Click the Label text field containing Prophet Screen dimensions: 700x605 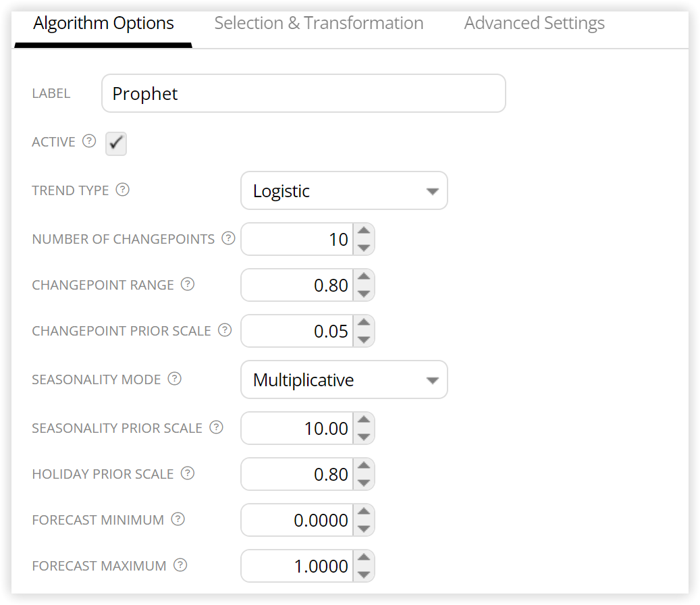point(304,93)
